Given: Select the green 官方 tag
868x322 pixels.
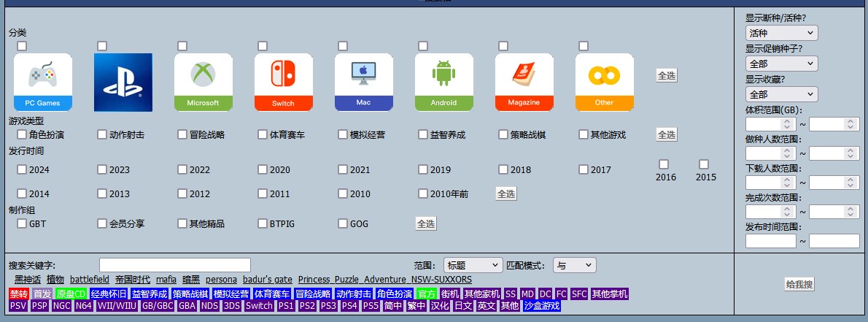Looking at the screenshot, I should point(427,294).
